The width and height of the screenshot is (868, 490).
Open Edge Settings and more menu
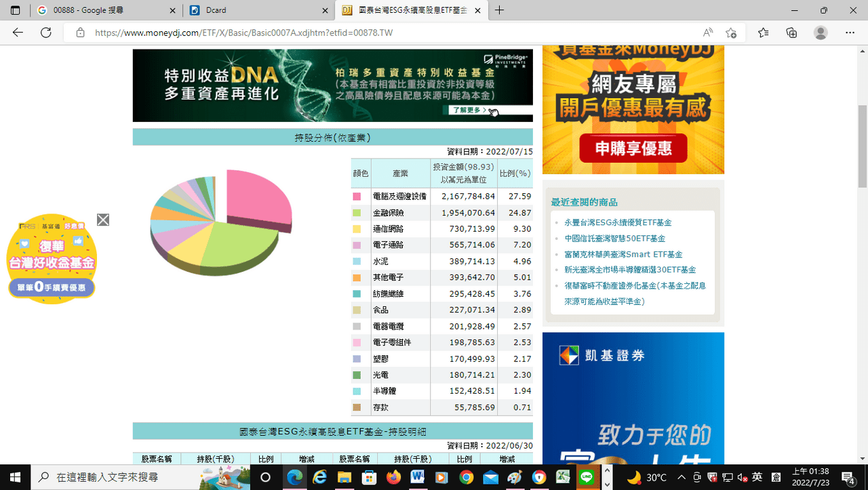(850, 33)
